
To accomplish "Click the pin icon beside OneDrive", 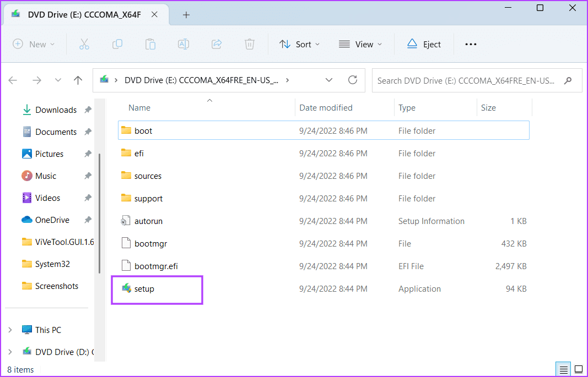I will coord(88,220).
